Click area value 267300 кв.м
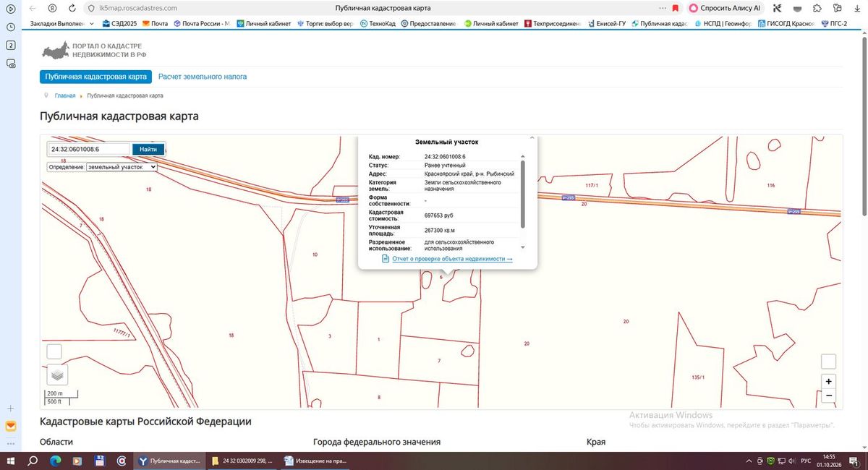This screenshot has height=470, width=868. pyautogui.click(x=440, y=230)
